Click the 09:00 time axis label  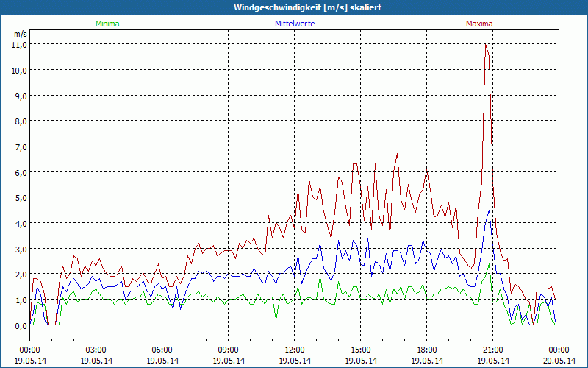[229, 350]
